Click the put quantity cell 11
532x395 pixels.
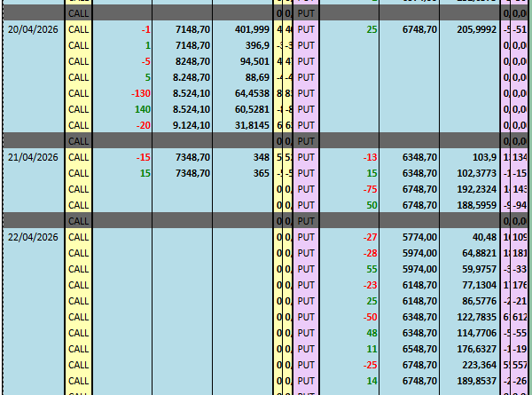point(349,349)
